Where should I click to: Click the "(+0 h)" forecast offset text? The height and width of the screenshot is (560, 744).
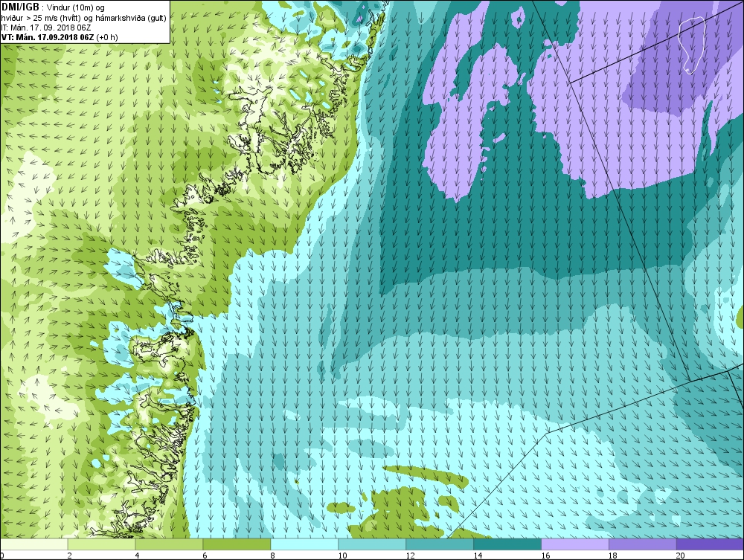[x=107, y=37]
